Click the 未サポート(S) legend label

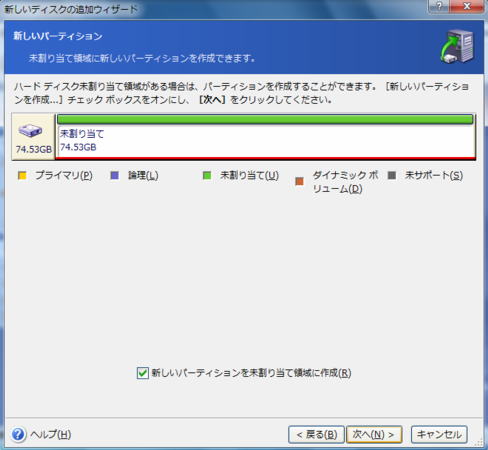click(x=434, y=175)
